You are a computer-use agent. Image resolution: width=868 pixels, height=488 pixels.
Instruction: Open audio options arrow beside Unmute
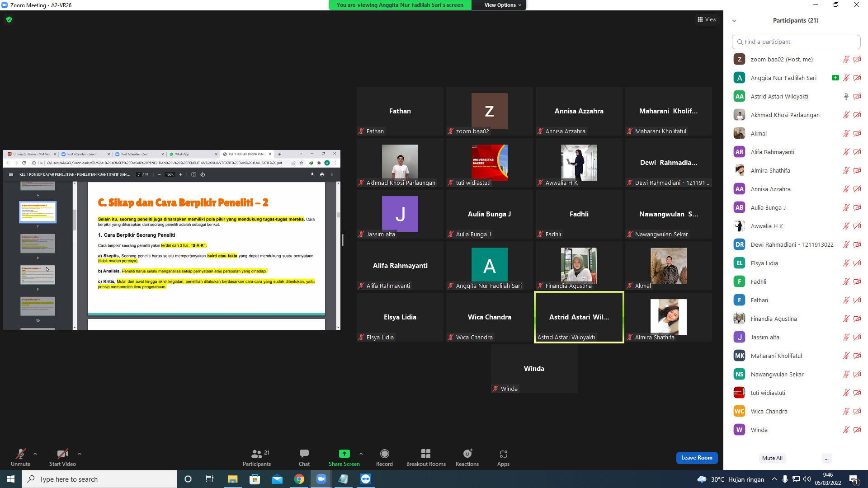[x=35, y=454]
